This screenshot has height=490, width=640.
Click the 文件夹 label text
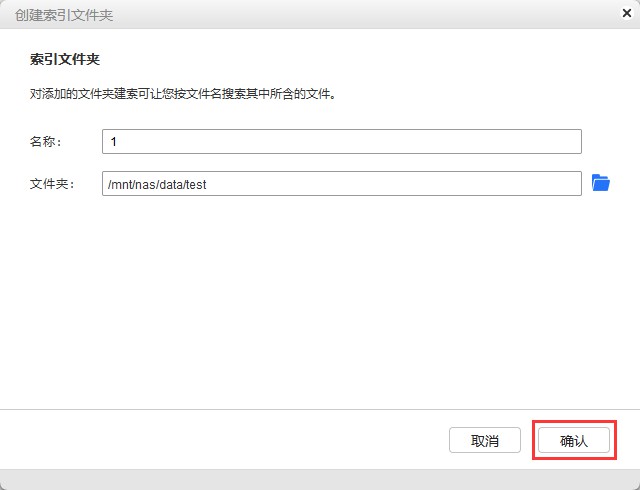coord(49,184)
